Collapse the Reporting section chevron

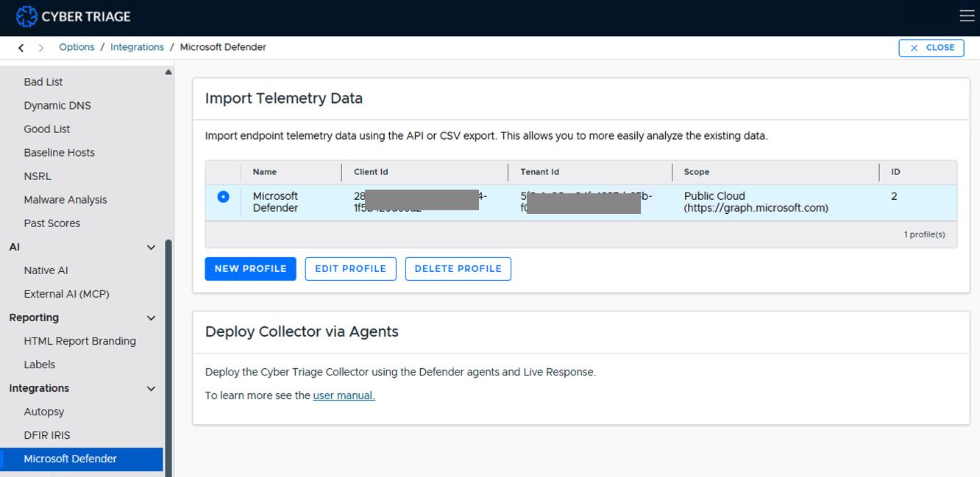pos(152,318)
